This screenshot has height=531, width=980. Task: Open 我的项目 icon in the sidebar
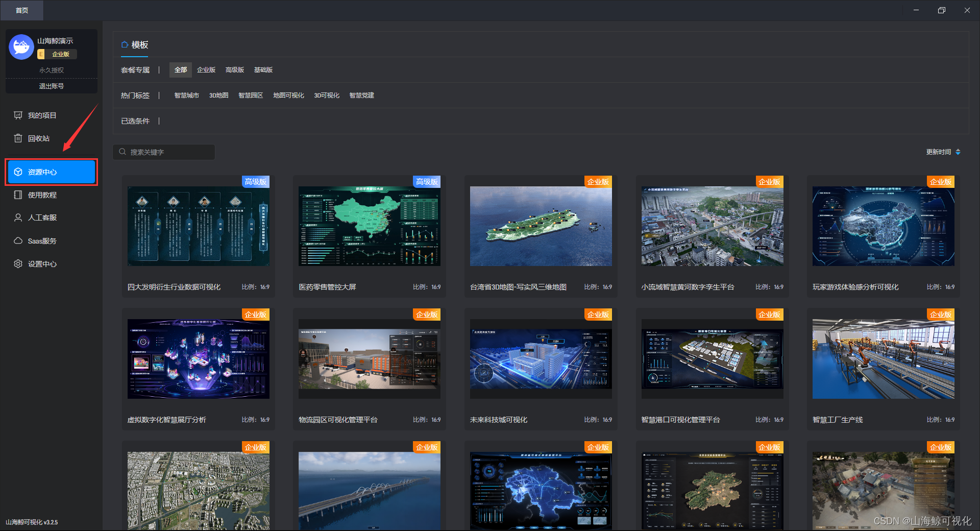(18, 115)
